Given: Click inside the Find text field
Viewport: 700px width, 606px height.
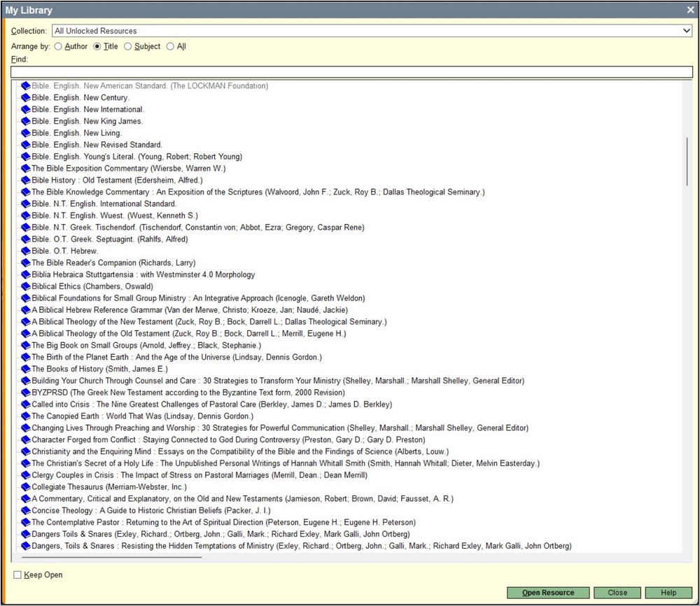Looking at the screenshot, I should pyautogui.click(x=351, y=72).
